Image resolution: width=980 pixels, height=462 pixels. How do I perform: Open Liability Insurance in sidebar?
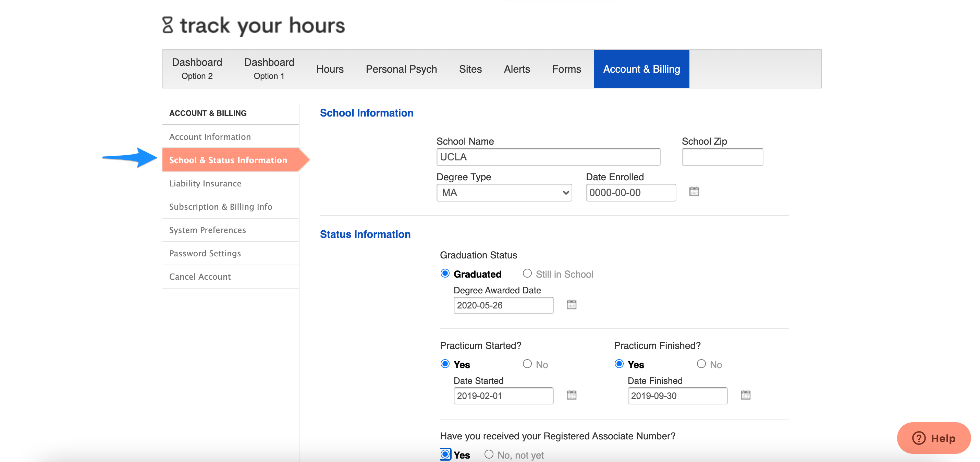[231, 183]
